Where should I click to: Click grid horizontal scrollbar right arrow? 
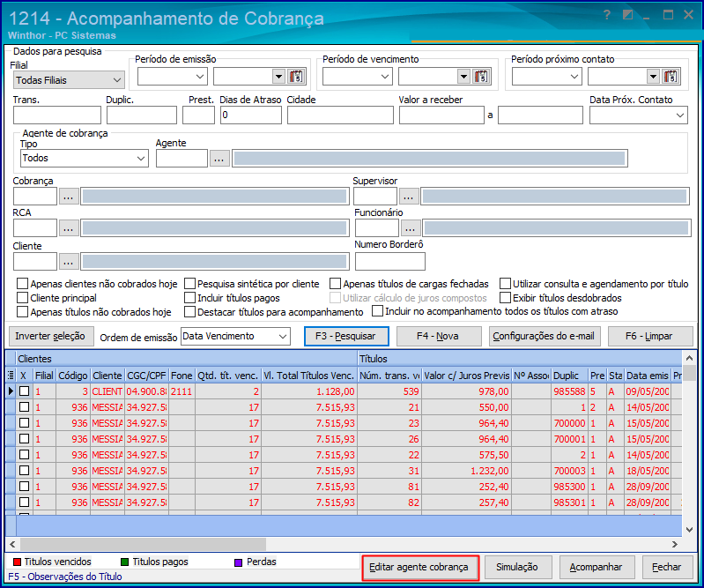(675, 545)
